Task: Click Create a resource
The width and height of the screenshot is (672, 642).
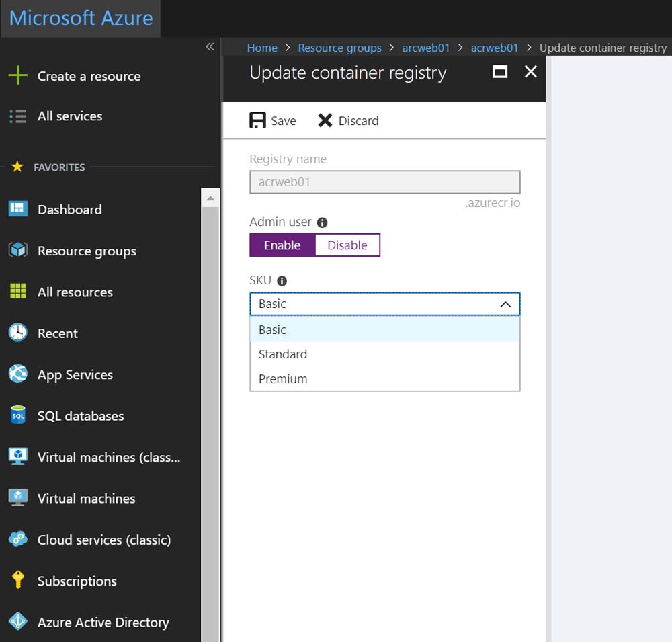Action: pos(89,76)
